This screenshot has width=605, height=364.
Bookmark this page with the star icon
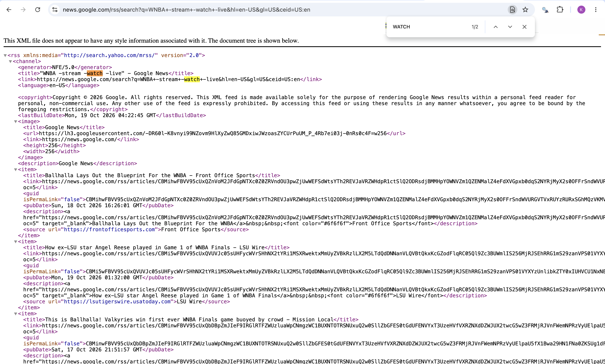tap(525, 10)
